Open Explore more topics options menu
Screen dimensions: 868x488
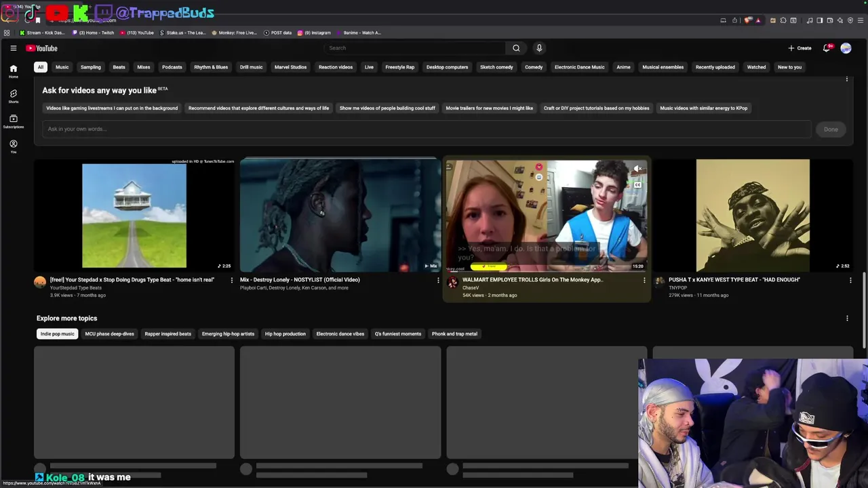pyautogui.click(x=847, y=319)
